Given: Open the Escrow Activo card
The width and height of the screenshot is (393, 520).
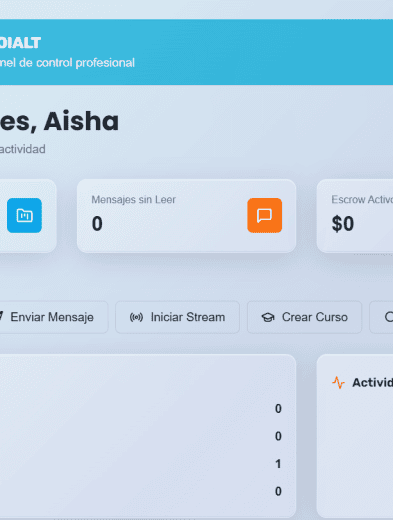Looking at the screenshot, I should pos(355,216).
